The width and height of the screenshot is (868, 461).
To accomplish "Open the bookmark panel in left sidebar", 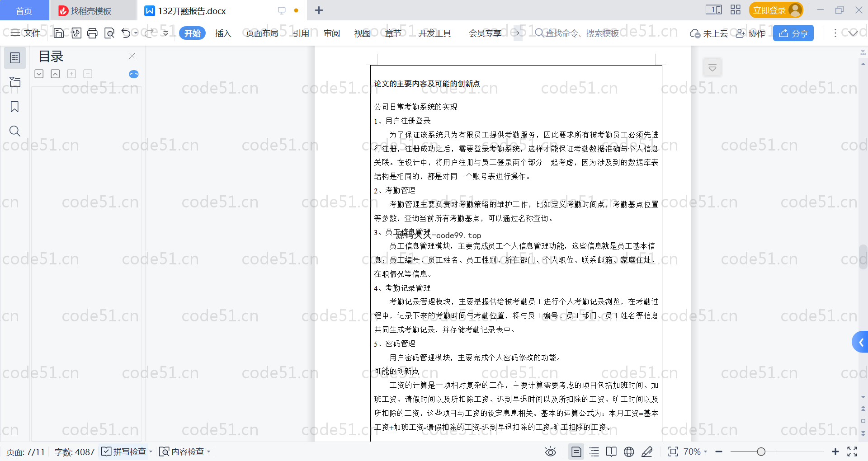I will 15,107.
